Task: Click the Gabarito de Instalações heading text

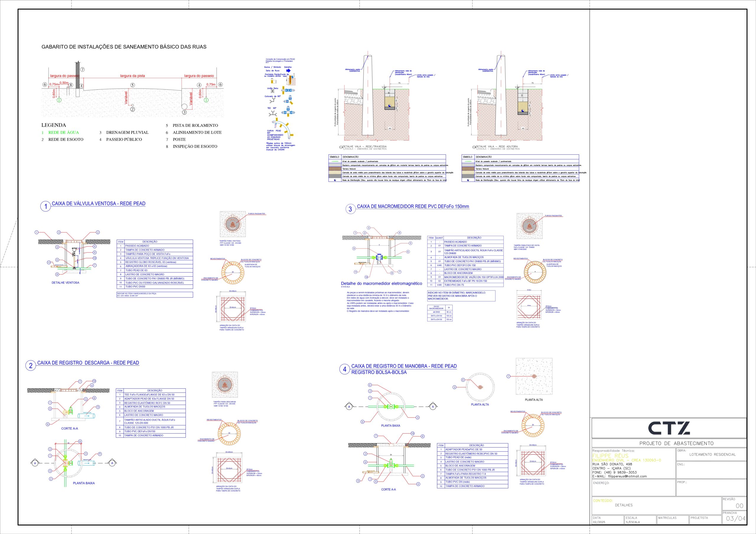Action: coord(124,47)
